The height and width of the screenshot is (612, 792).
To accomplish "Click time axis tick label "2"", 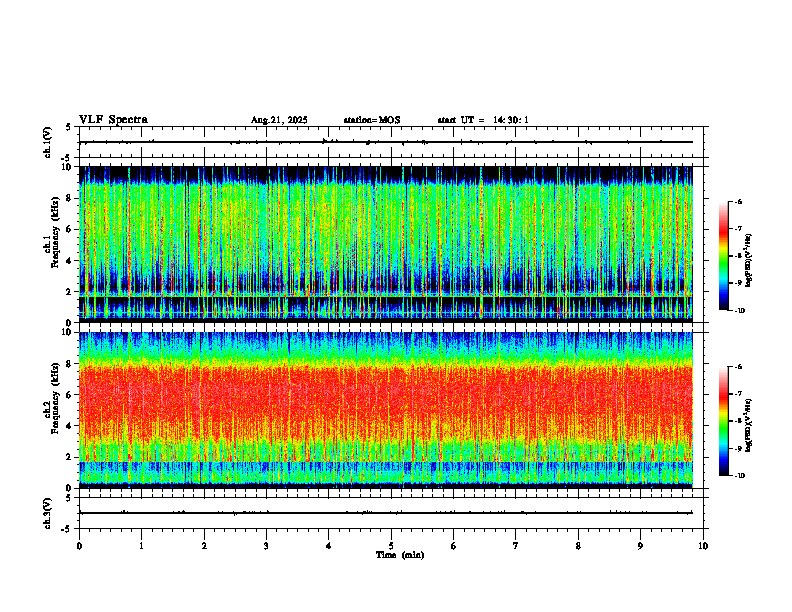I will pos(204,546).
